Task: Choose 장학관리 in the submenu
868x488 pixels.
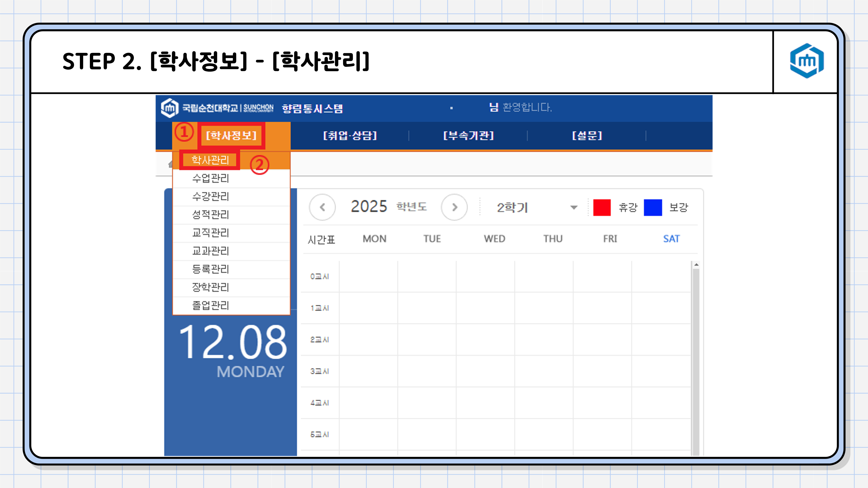Action: 210,287
